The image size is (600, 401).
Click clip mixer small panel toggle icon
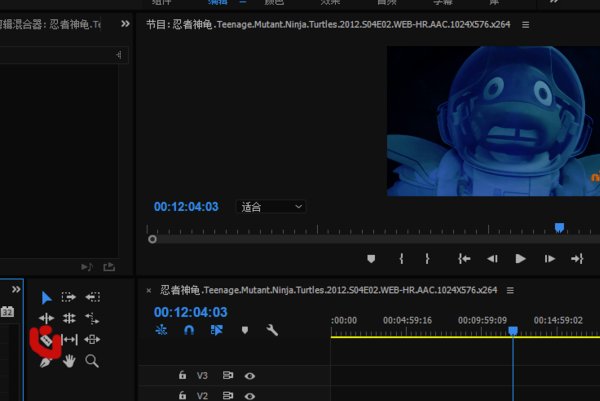(119, 55)
